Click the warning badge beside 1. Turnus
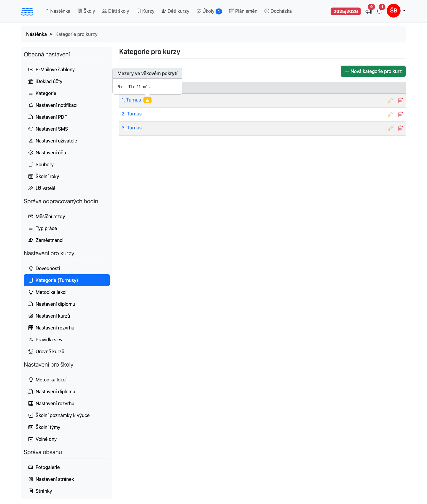This screenshot has height=504, width=427. [x=147, y=100]
